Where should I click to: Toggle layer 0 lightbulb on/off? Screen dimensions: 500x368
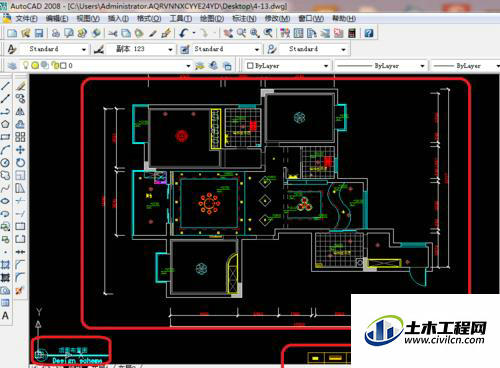tap(26, 65)
